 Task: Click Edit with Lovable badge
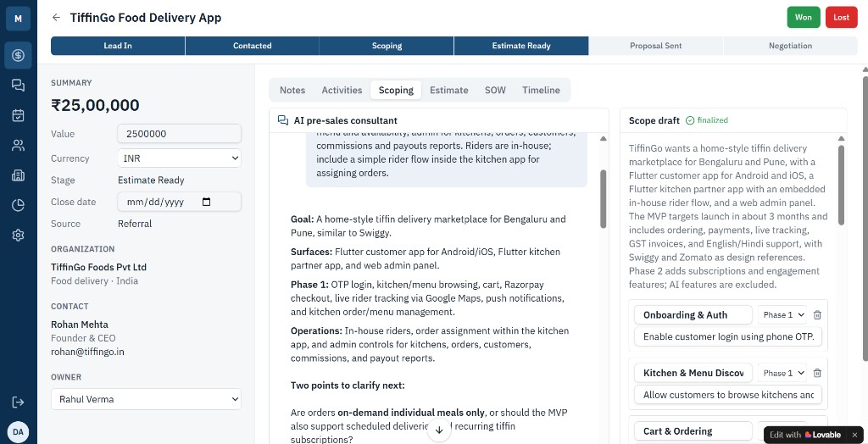[805, 436]
